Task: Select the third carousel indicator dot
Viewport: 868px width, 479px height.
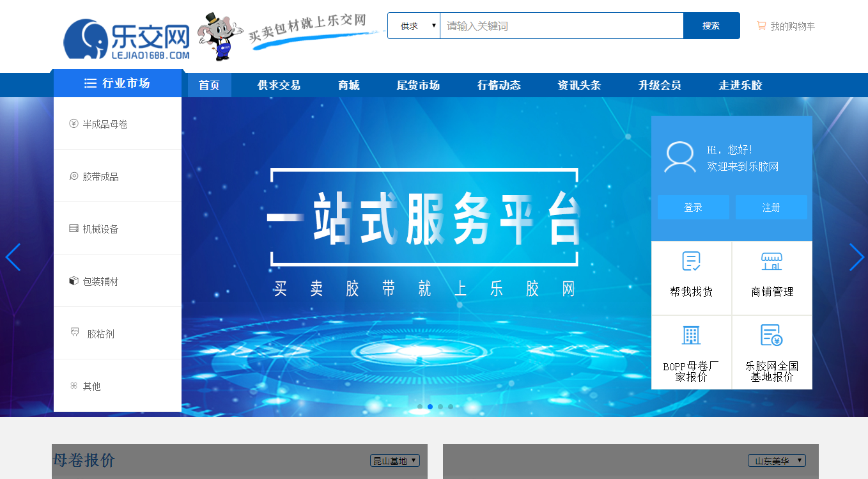Action: click(x=440, y=407)
